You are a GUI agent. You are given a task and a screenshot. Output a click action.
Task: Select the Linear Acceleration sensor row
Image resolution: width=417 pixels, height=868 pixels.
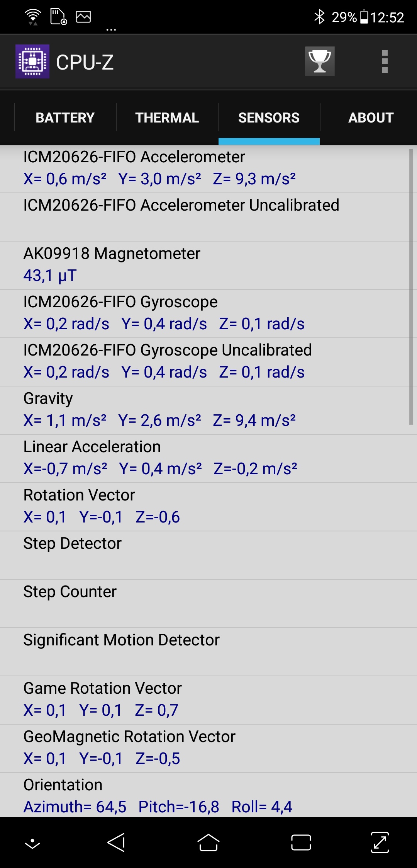tap(208, 459)
